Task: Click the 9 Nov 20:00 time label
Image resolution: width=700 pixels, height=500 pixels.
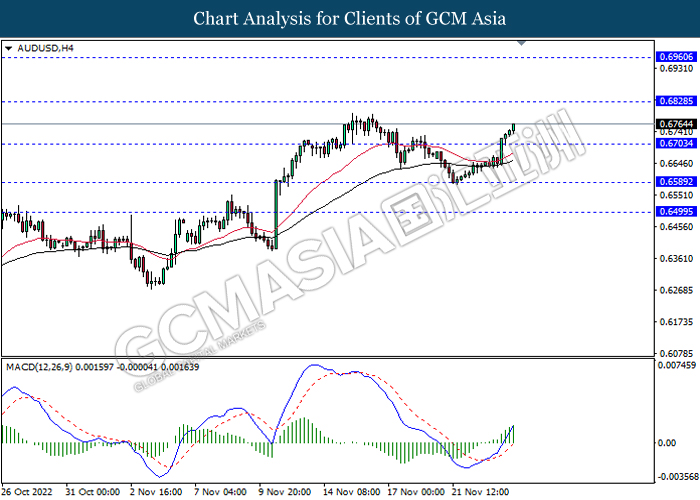Action: [285, 492]
